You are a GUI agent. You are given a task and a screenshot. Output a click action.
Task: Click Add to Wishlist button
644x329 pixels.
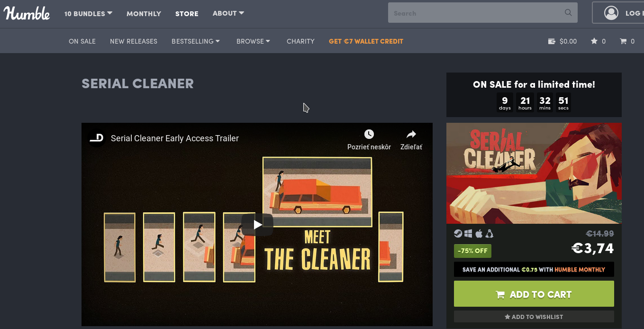[534, 317]
